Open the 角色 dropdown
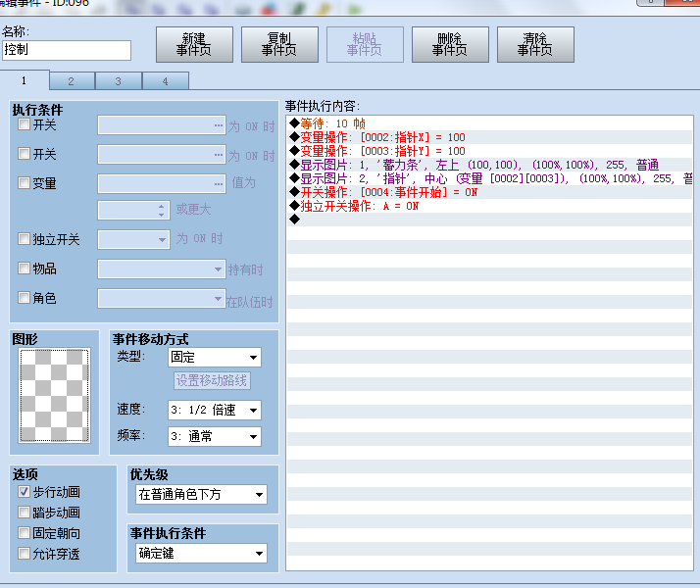 click(x=162, y=298)
